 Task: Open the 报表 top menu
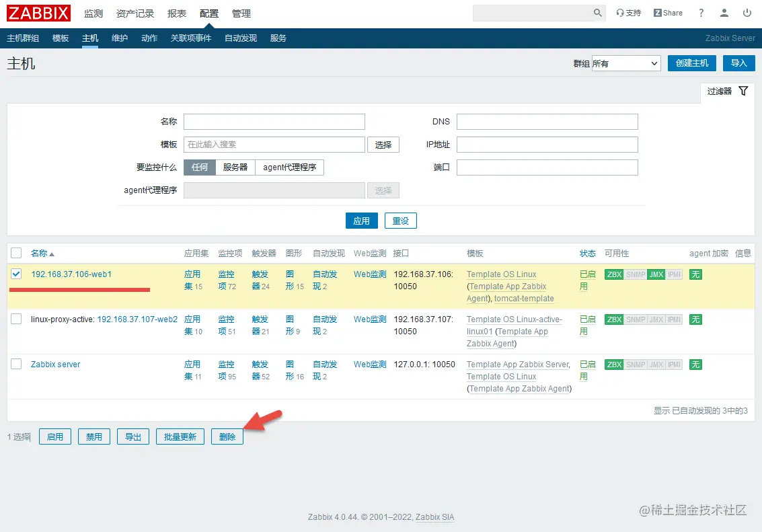coord(177,13)
